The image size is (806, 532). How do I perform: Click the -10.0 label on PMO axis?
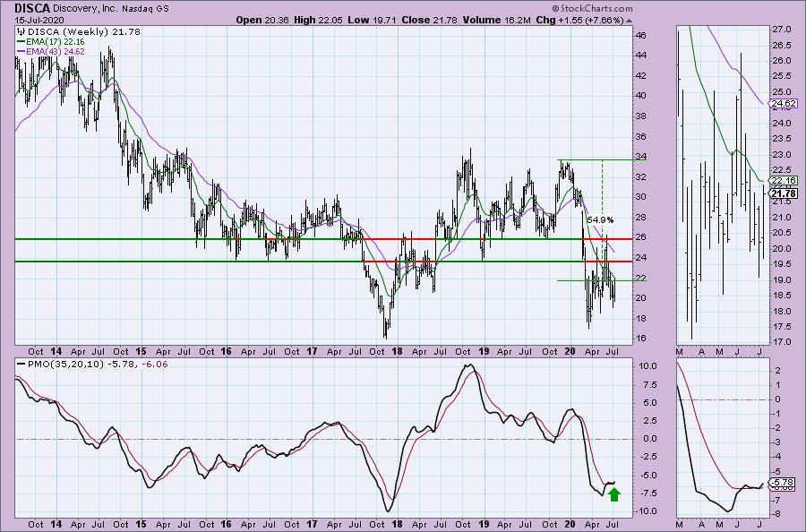click(646, 511)
